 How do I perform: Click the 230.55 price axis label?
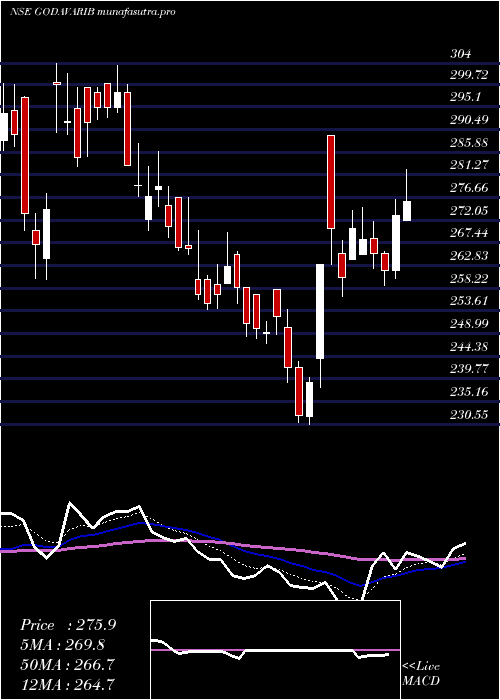coord(469,415)
